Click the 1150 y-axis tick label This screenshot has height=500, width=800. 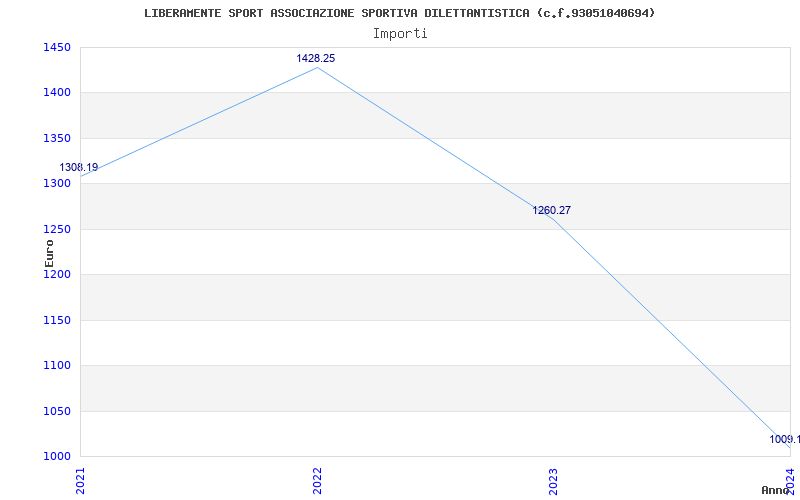[x=57, y=320]
